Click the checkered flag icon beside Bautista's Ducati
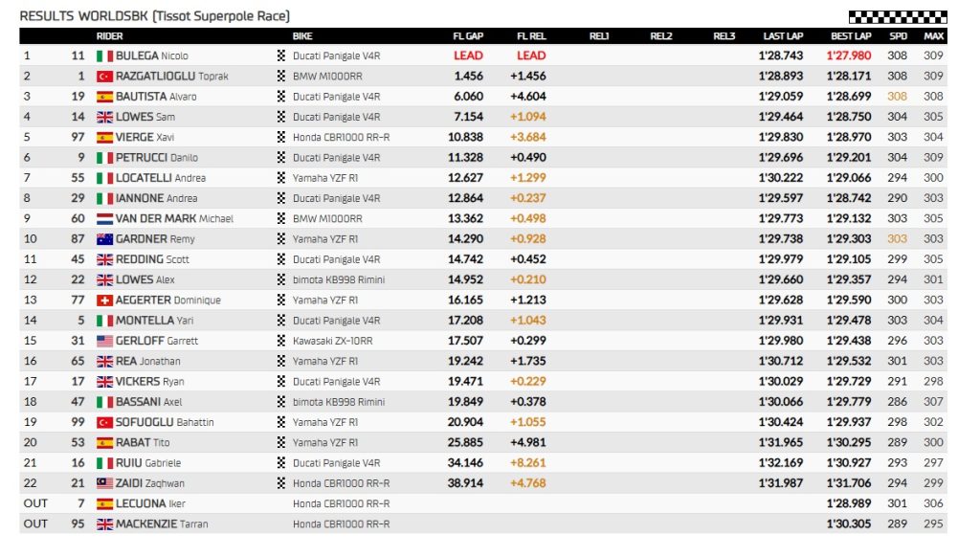The image size is (980, 557). click(x=281, y=97)
